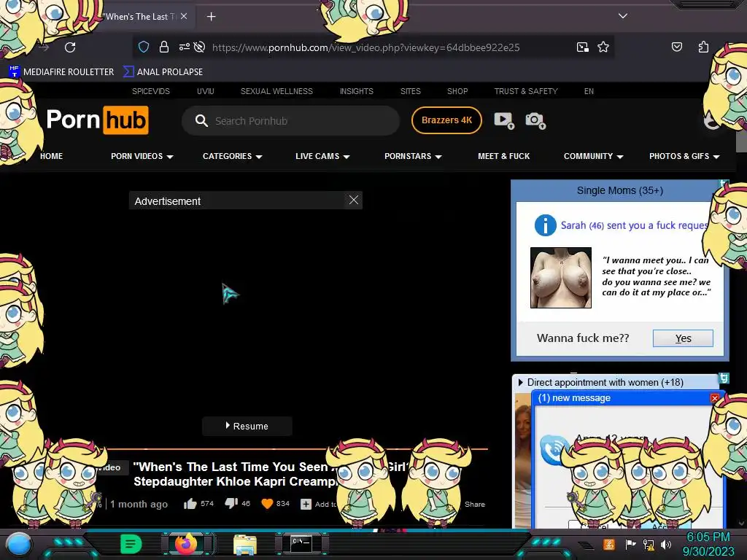Open the autoplay blocked indicator

pyautogui.click(x=200, y=47)
